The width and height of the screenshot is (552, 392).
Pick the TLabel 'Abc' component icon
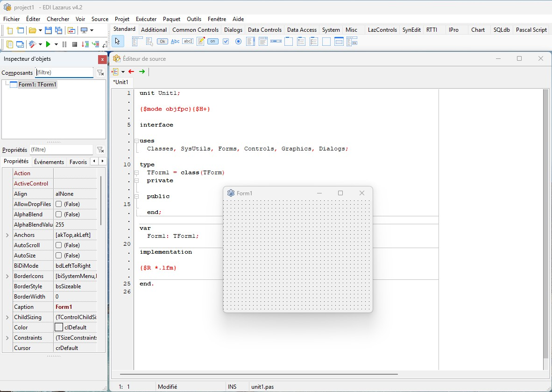(175, 42)
